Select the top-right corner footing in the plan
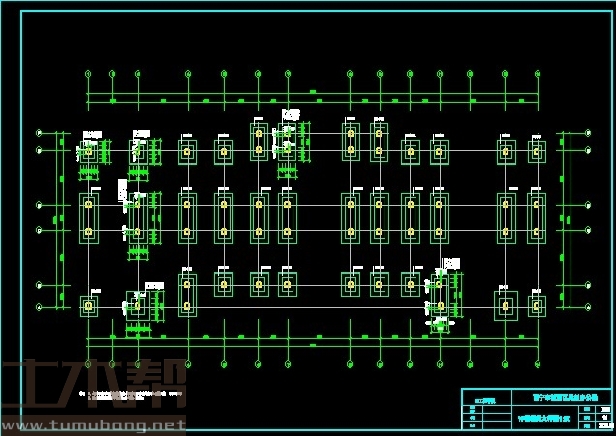This screenshot has width=616, height=436. [x=537, y=152]
